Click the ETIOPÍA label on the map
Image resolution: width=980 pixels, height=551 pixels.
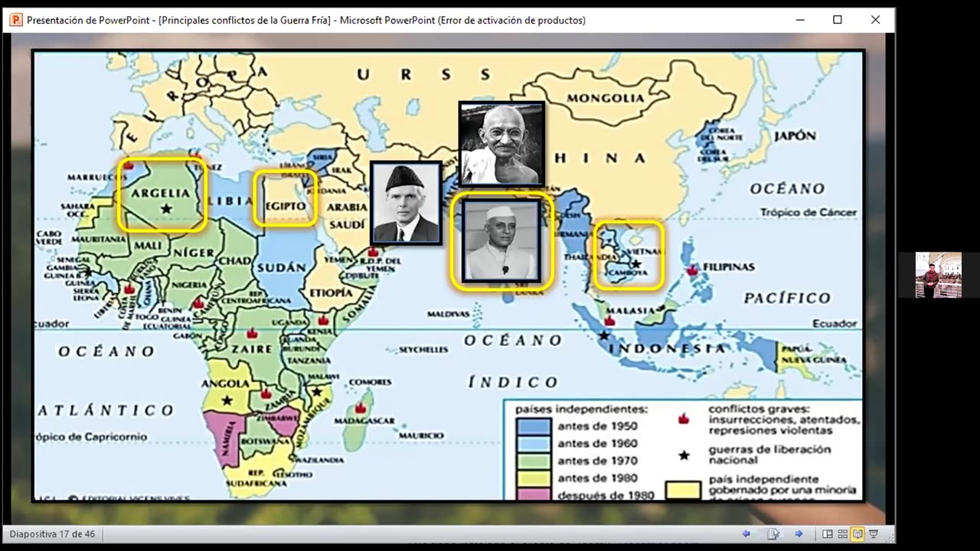(x=331, y=292)
